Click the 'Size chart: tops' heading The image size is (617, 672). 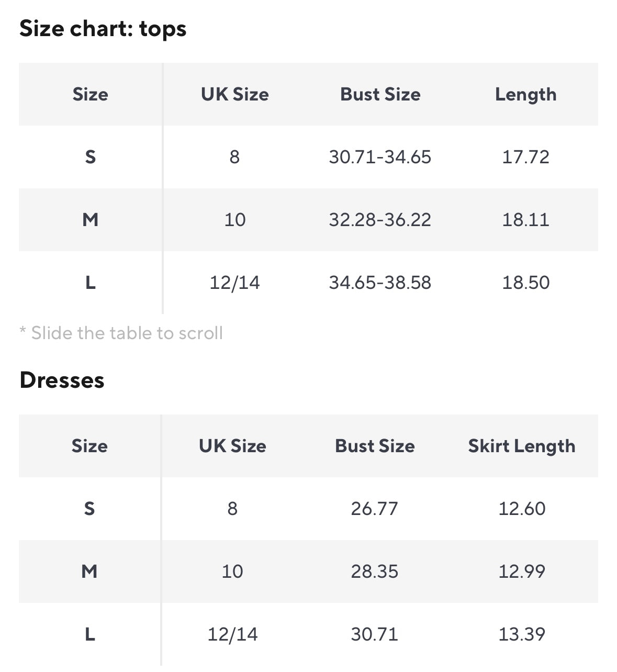tap(103, 29)
